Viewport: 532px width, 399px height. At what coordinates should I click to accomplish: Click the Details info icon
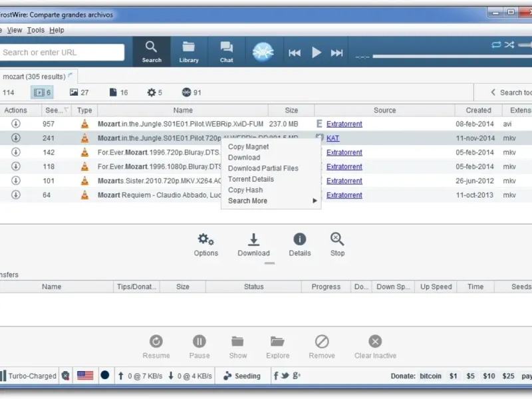tap(300, 239)
